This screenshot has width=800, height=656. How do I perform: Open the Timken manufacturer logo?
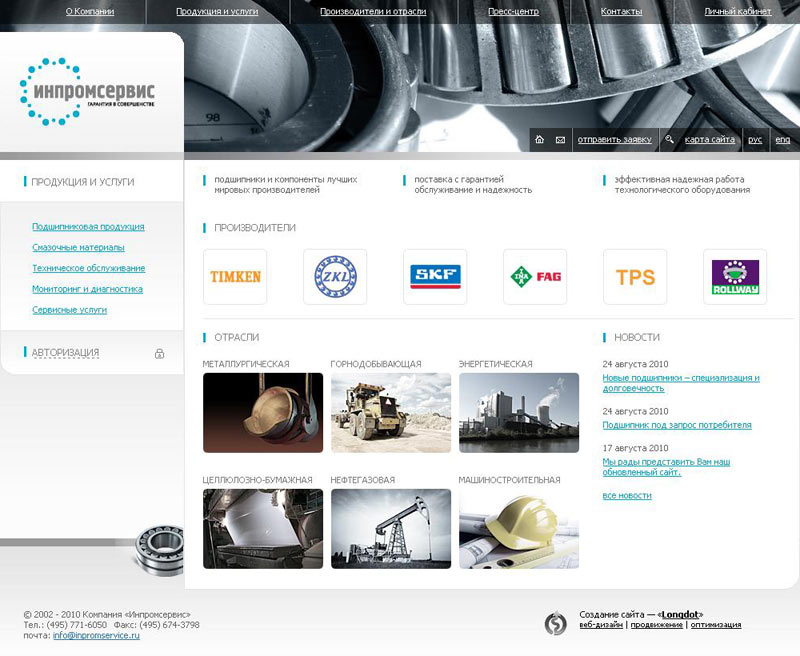pos(235,277)
